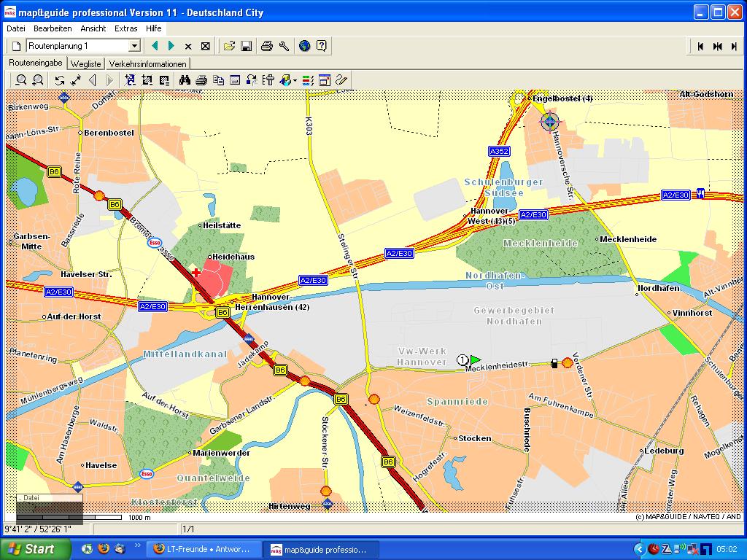This screenshot has height=560, width=747.
Task: Click the help question mark icon
Action: click(322, 46)
